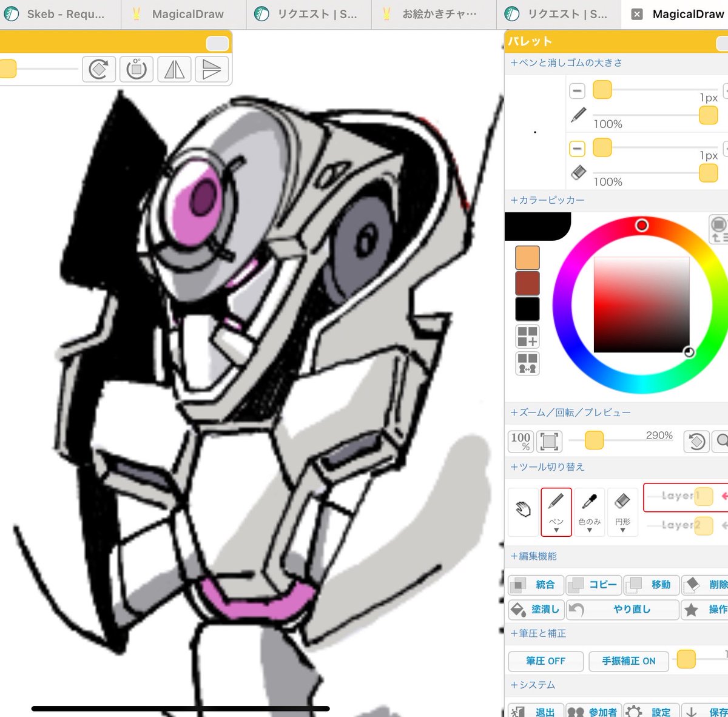
Task: Flip the canvas horizontally with mirror icon
Action: coord(175,69)
